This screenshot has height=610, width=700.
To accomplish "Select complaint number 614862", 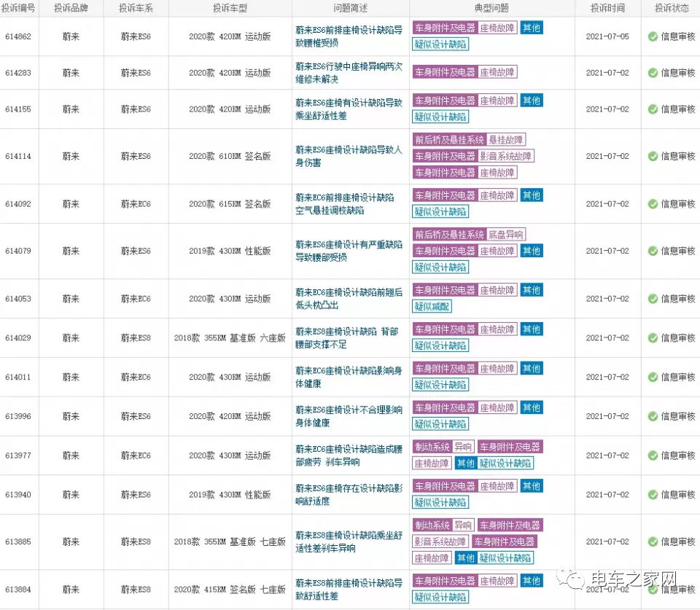I will click(18, 36).
